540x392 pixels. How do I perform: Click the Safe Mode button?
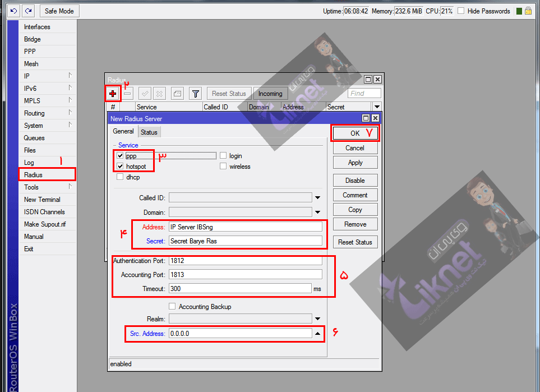pyautogui.click(x=59, y=11)
